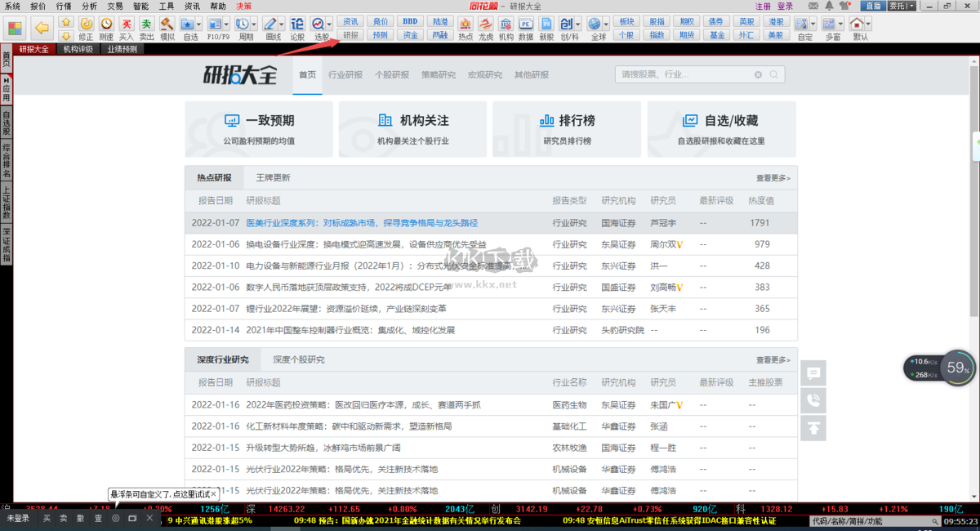Click the 论股 stock discussion icon
Viewport: 980px width, 531px height.
click(x=297, y=28)
